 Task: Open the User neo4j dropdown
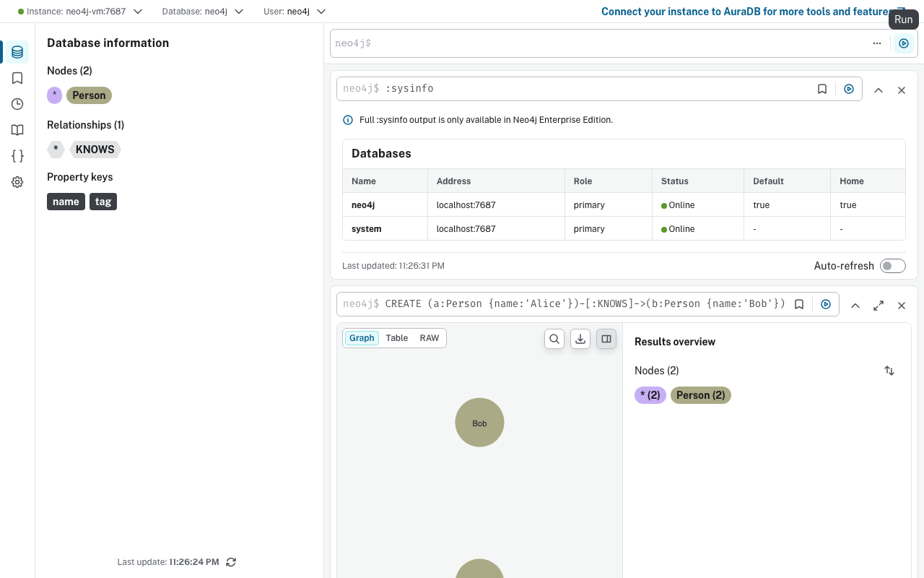[295, 12]
